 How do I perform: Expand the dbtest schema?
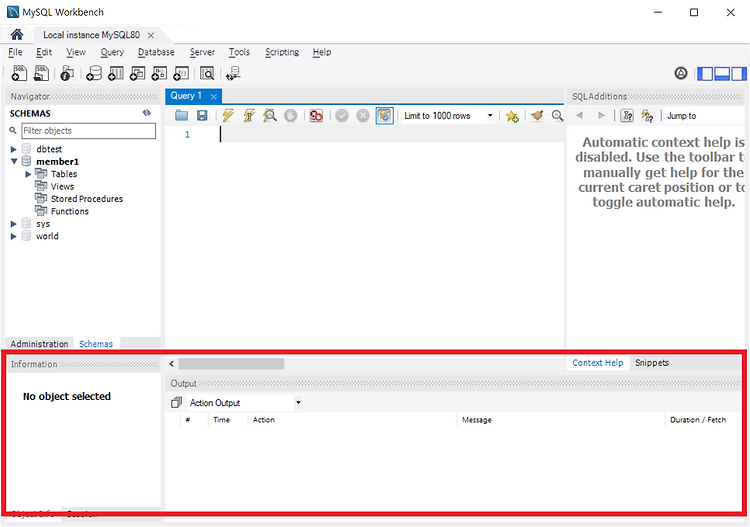(x=13, y=149)
